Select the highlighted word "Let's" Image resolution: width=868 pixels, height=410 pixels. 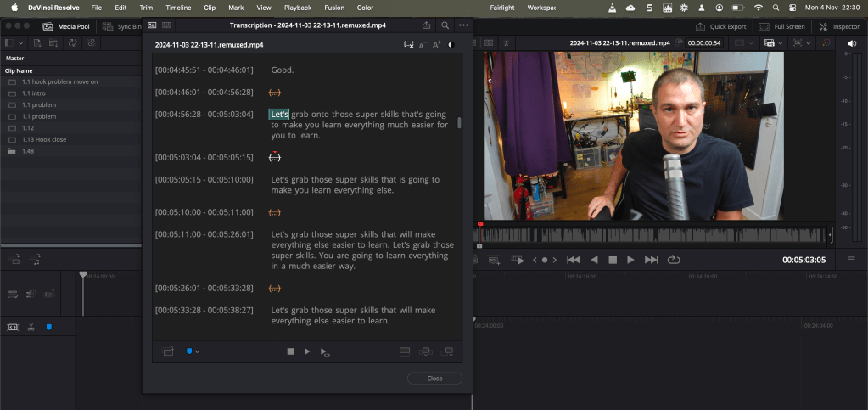point(279,114)
